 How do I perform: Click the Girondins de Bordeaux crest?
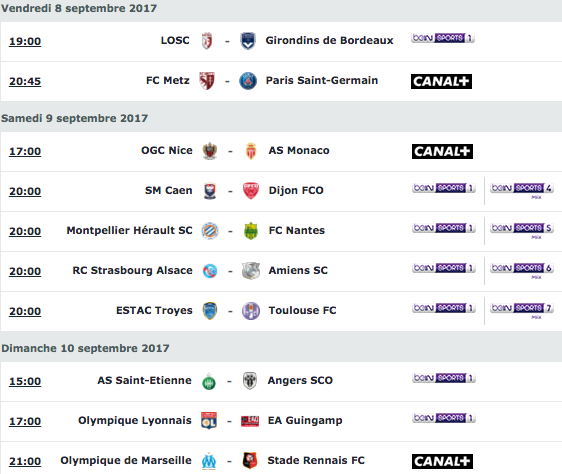click(x=248, y=41)
